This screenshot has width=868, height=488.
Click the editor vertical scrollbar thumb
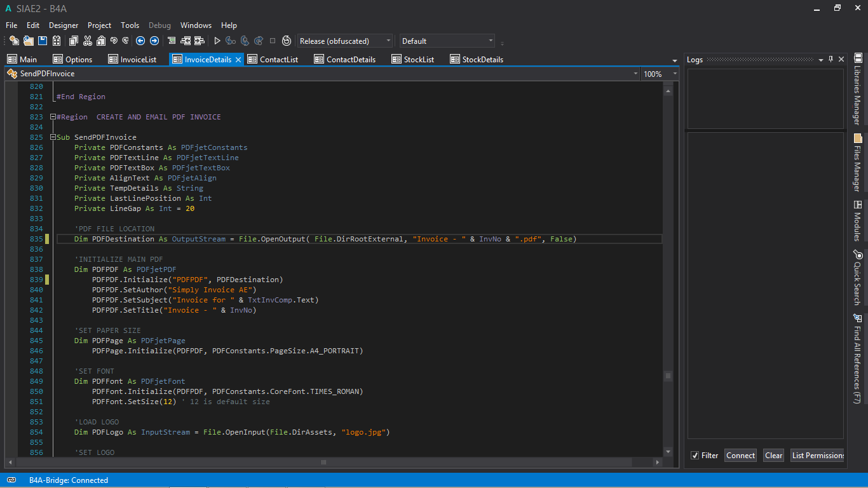coord(668,376)
